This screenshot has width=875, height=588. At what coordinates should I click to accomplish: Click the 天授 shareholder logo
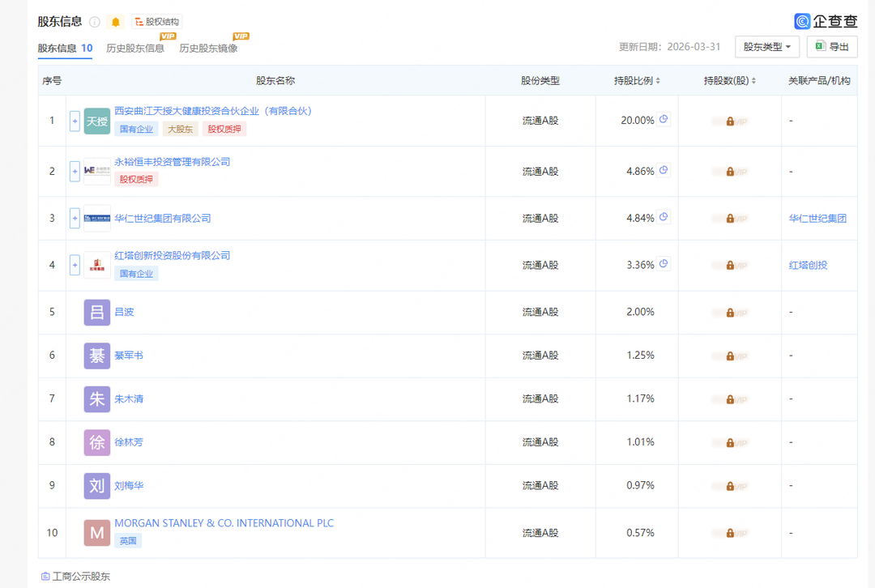click(97, 121)
